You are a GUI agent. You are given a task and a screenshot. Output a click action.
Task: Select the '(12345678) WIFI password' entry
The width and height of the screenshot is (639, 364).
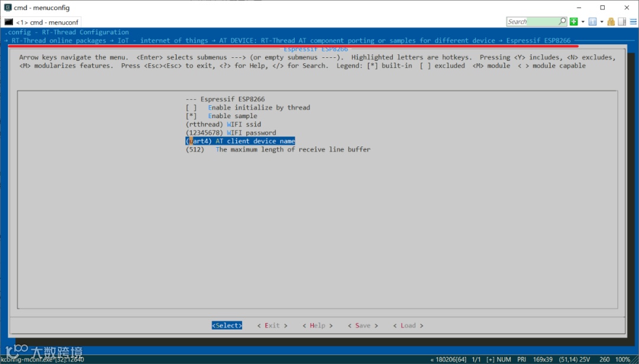(231, 133)
